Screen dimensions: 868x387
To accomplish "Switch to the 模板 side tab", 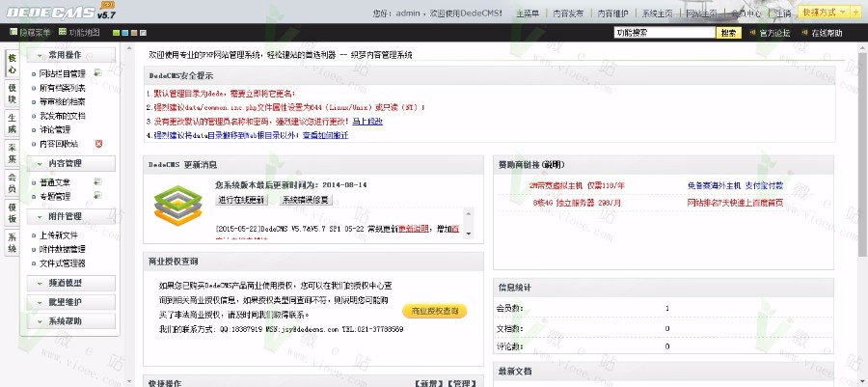I will (13, 213).
